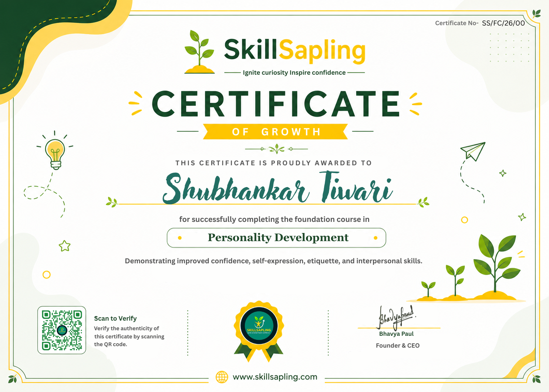Click the green outlined star icon

(65, 246)
